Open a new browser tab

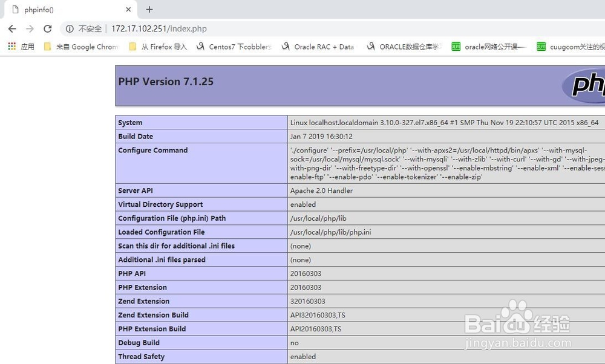click(149, 9)
